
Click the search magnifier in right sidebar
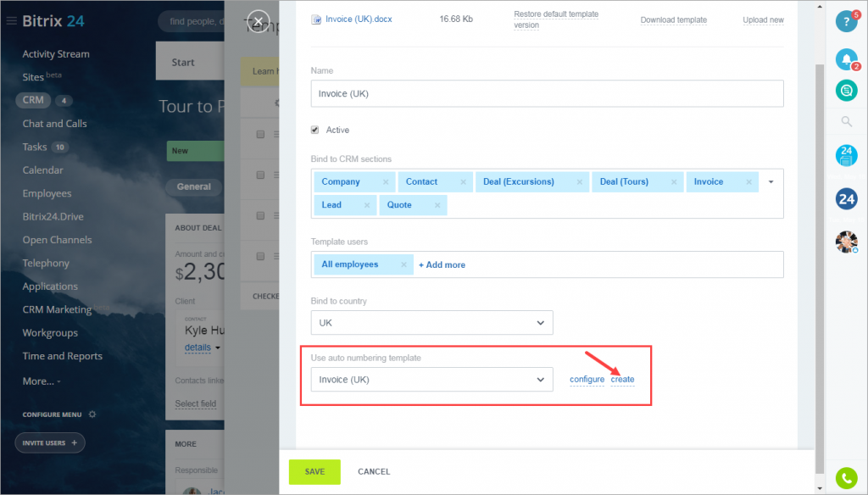click(847, 121)
